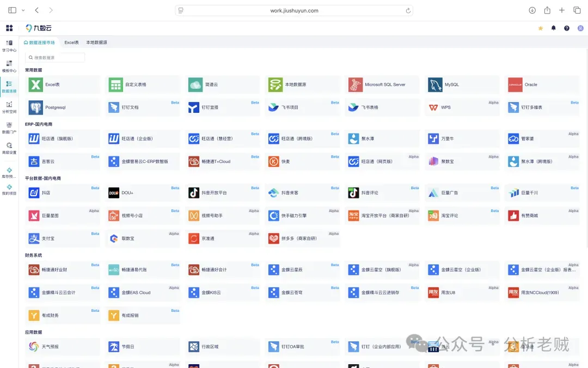Open the 有成财务 card

(63, 316)
